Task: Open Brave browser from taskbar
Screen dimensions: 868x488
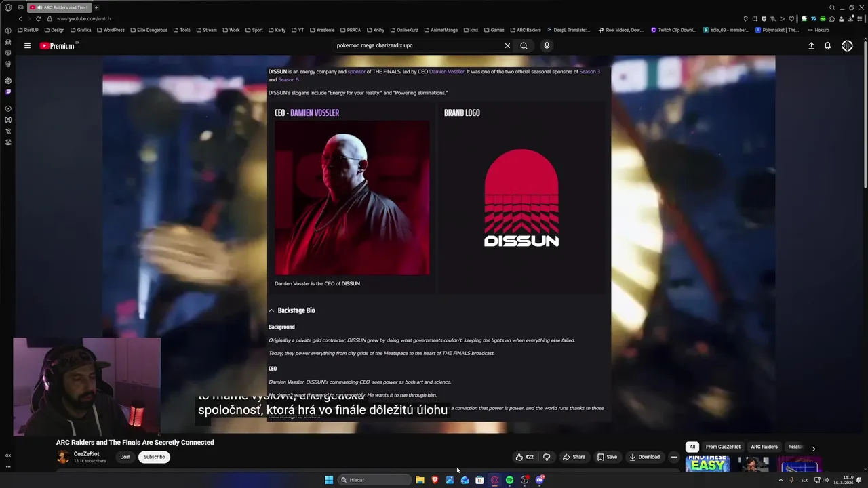Action: 435,480
